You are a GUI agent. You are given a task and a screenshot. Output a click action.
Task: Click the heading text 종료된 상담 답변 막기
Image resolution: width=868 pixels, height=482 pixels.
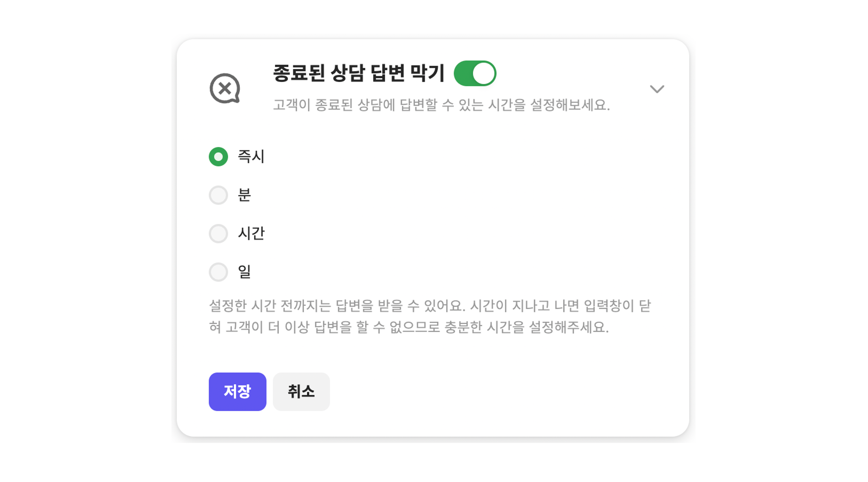[x=359, y=73]
